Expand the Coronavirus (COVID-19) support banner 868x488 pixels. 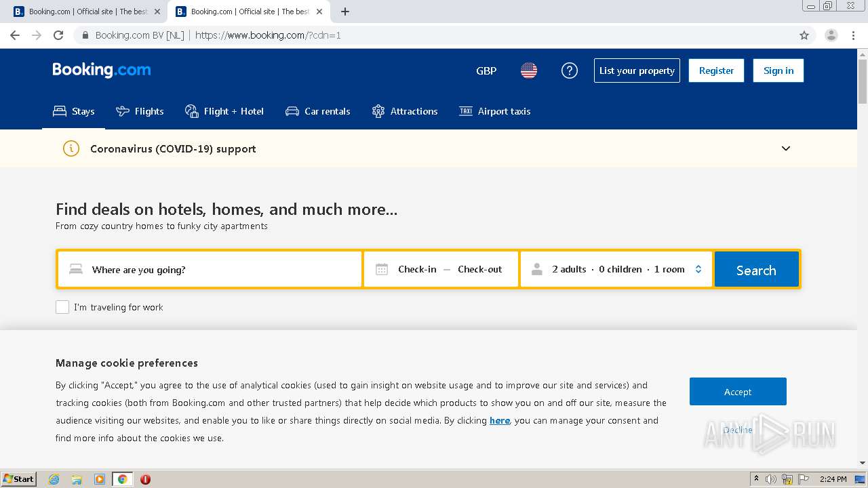point(786,148)
